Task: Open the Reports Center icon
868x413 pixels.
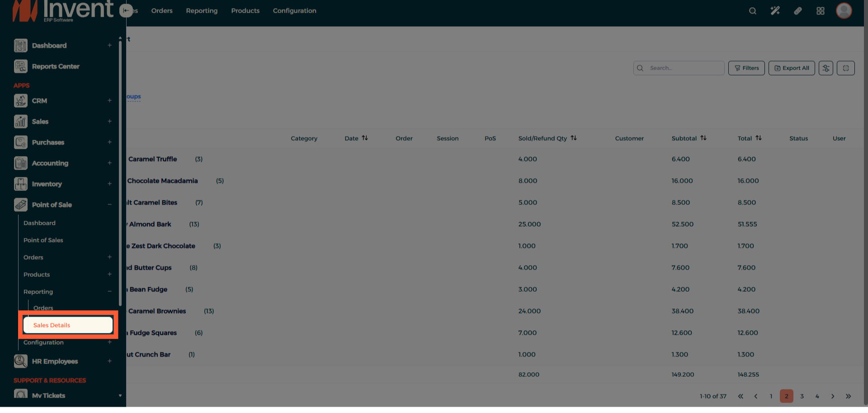Action: [x=20, y=66]
